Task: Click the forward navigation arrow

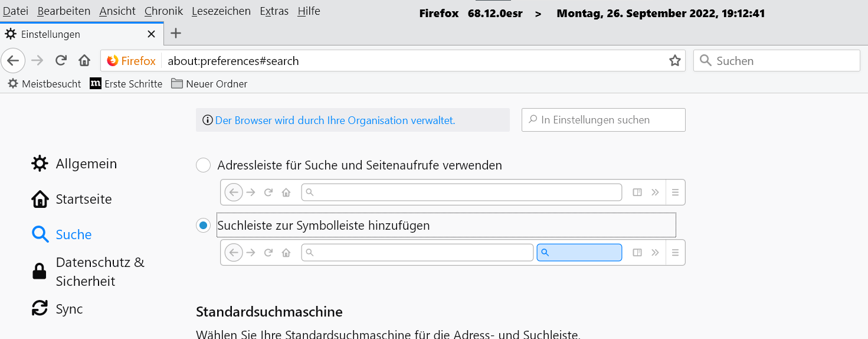Action: 37,60
